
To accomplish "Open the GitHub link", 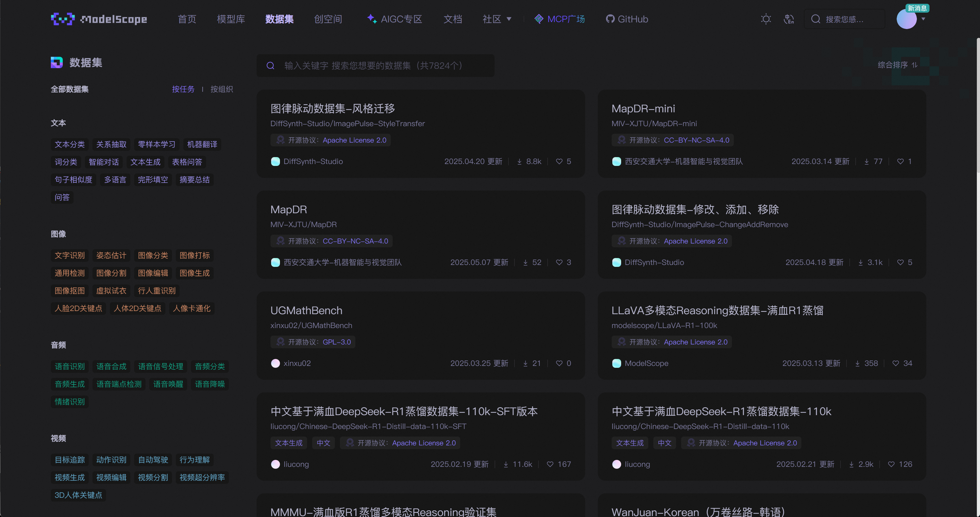I will pos(627,19).
